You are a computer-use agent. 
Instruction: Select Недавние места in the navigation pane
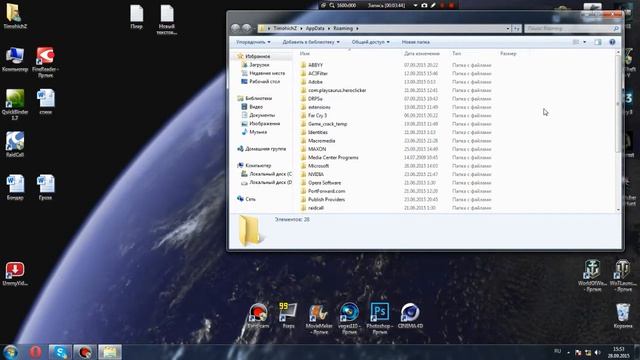click(267, 73)
